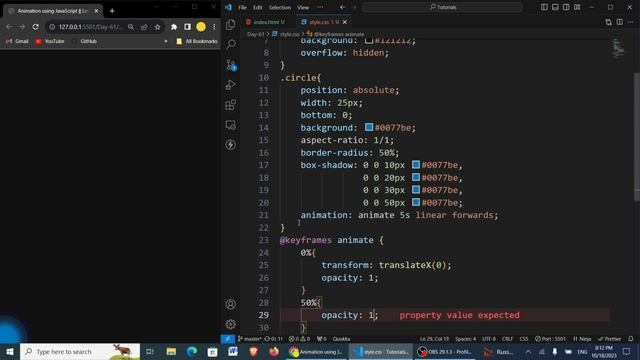Click the UTF-8 encoding indicator

pos(489,339)
